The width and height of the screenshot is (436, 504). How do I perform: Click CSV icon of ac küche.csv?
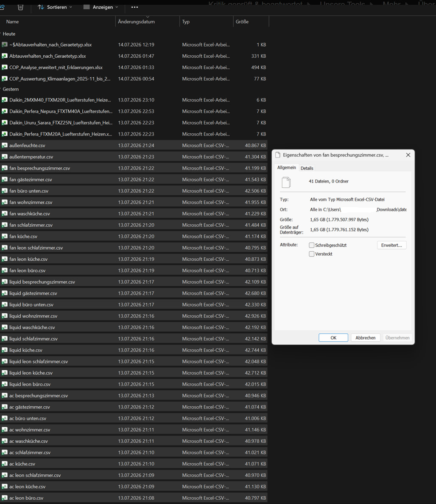click(5, 464)
